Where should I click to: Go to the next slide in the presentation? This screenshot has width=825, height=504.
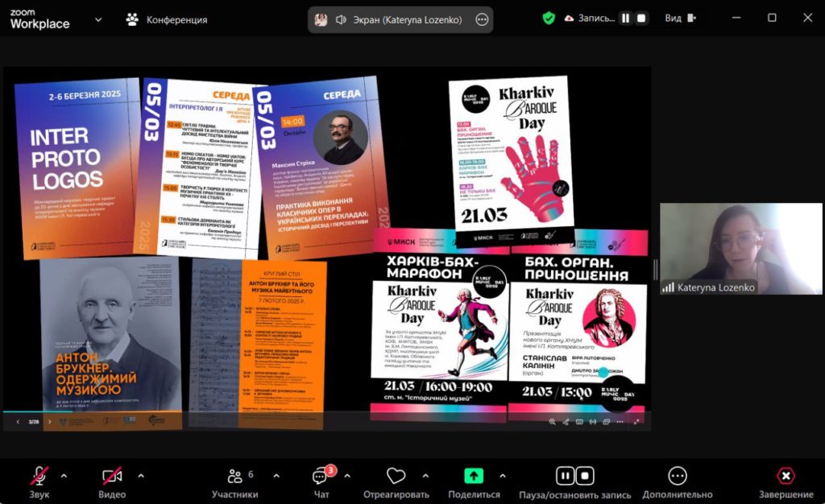point(50,422)
